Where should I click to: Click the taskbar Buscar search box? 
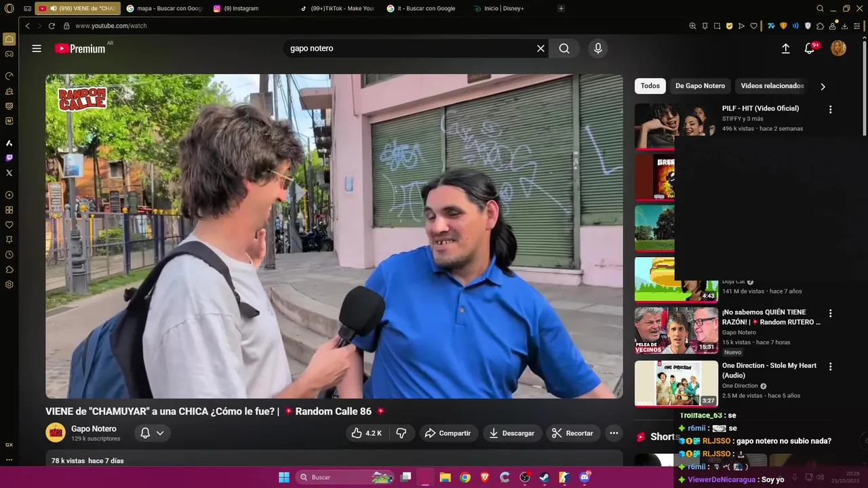pyautogui.click(x=346, y=477)
